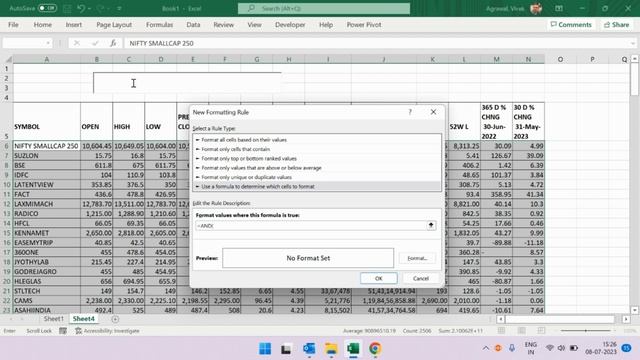
Task: Switch to Page Layout view icon
Action: click(522, 331)
